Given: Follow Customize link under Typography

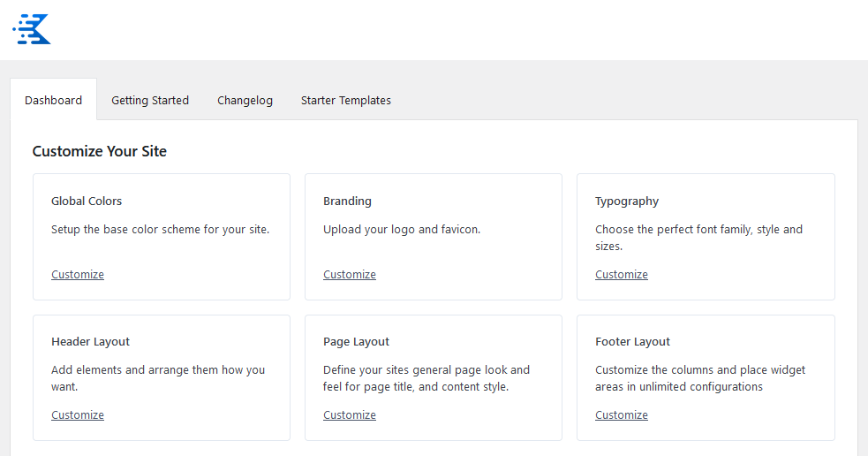Looking at the screenshot, I should pyautogui.click(x=621, y=274).
